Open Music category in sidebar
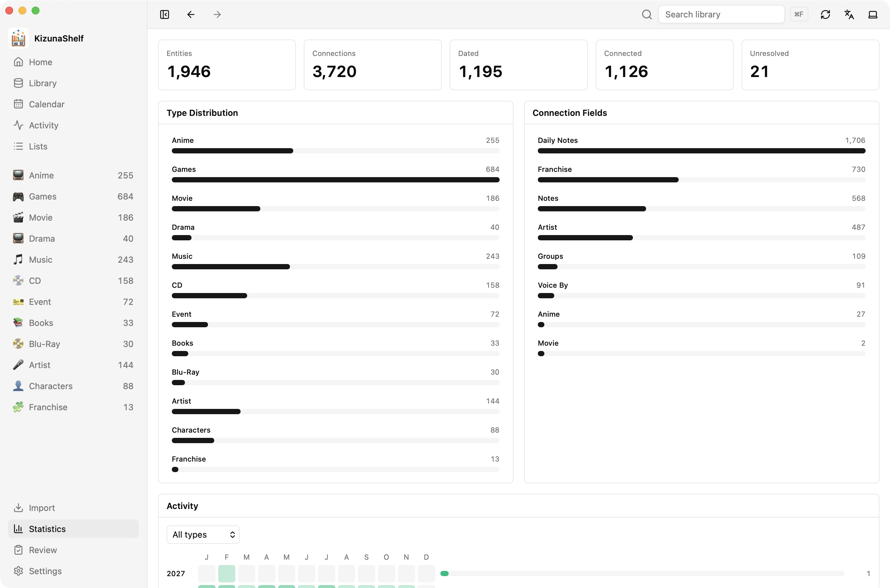 coord(73,259)
